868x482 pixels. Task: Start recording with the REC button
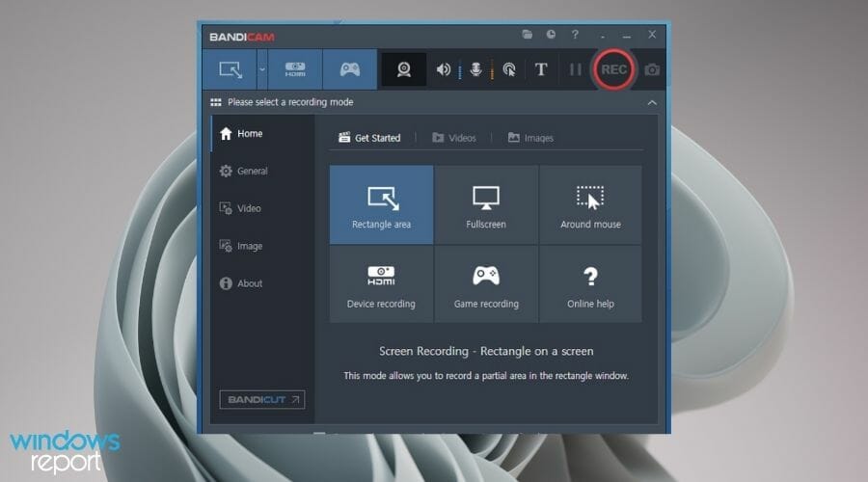pos(613,69)
